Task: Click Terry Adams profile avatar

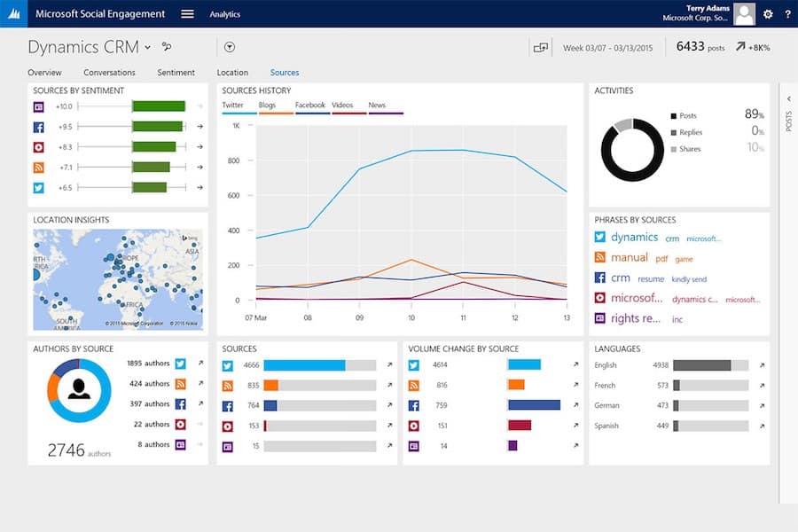Action: click(x=745, y=14)
